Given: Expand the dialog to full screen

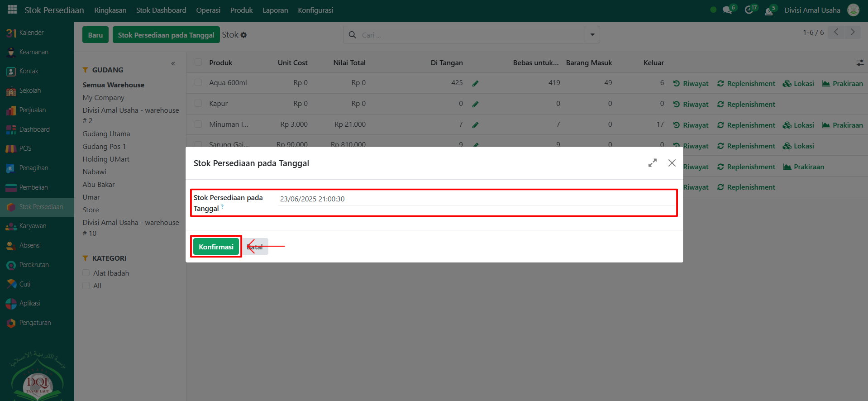Looking at the screenshot, I should [652, 163].
